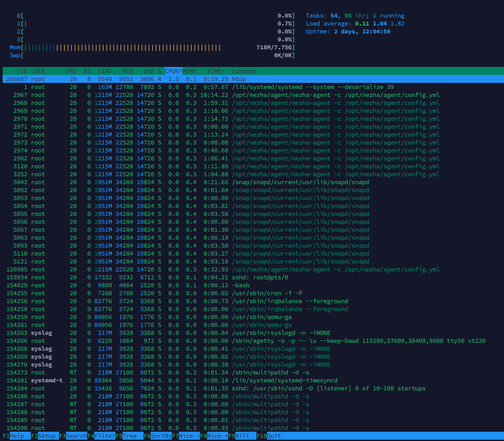Toggle F5 Tree view
The height and width of the screenshot is (441, 504).
[130, 436]
